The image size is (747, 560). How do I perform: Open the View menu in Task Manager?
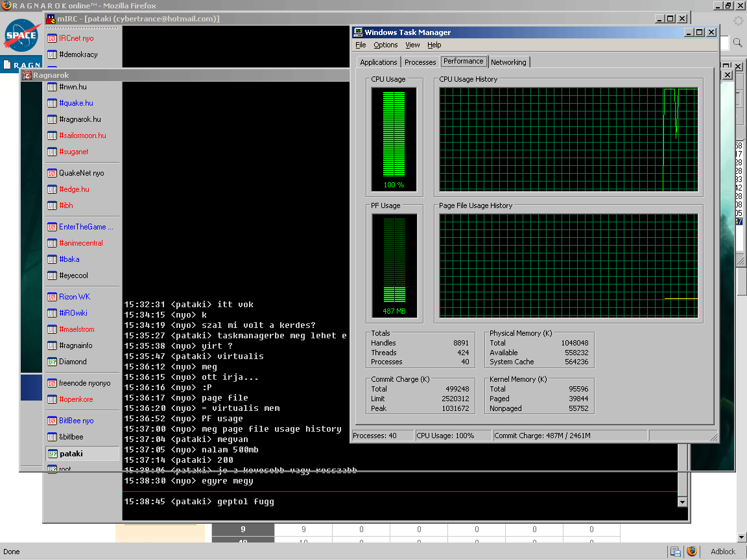pyautogui.click(x=412, y=45)
